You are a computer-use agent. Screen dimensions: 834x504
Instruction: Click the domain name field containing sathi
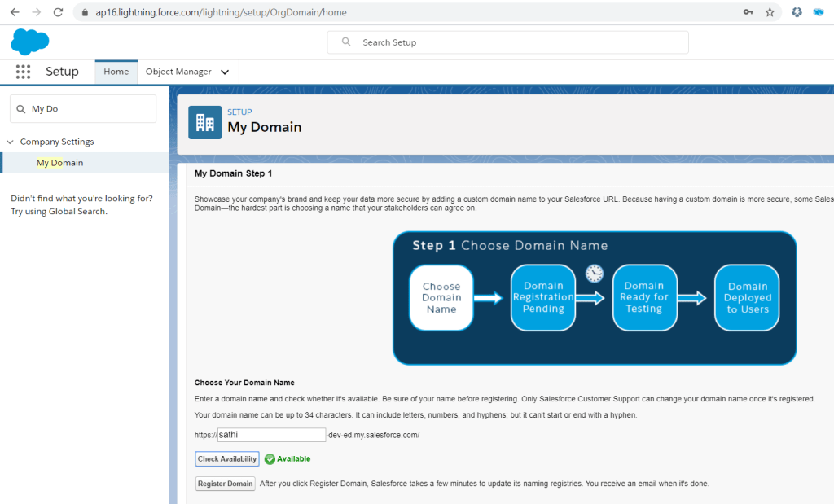click(x=271, y=435)
